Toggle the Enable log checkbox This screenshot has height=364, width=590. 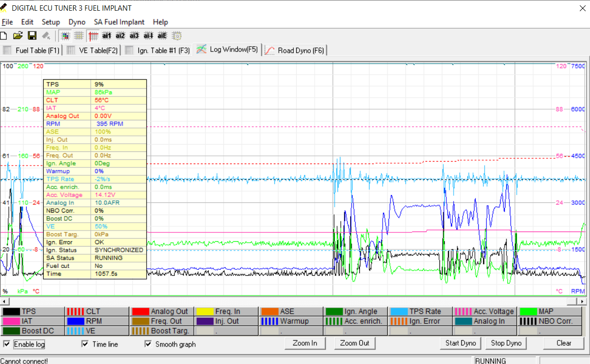[x=6, y=344]
